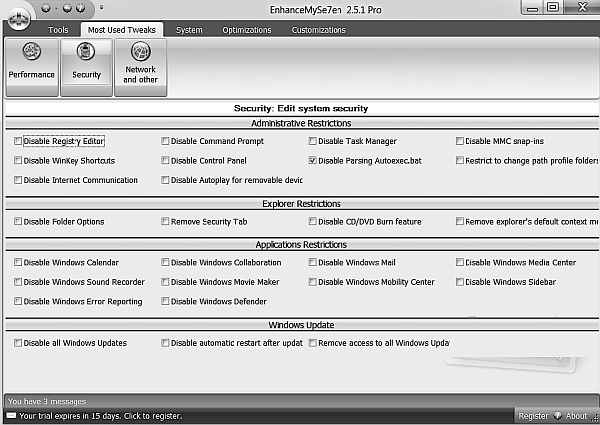
Task: Tick Disable Windows Defender
Action: pyautogui.click(x=165, y=301)
